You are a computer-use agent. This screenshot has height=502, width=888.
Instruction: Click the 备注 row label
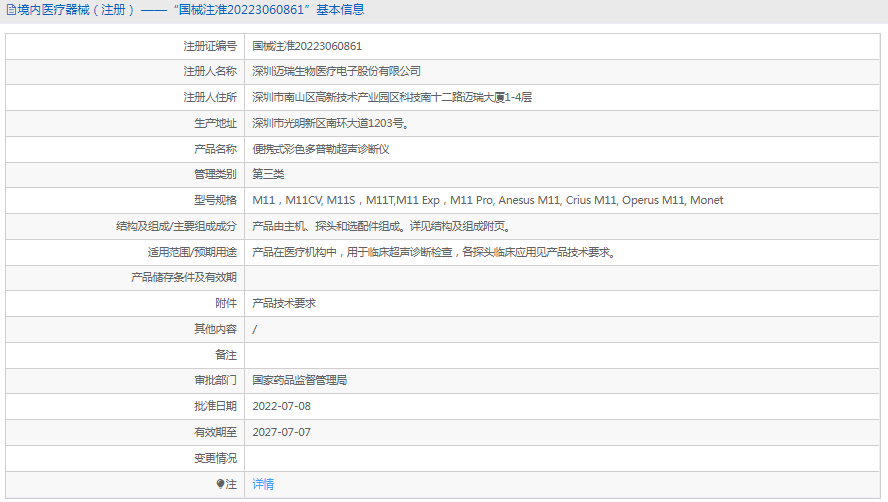[226, 355]
